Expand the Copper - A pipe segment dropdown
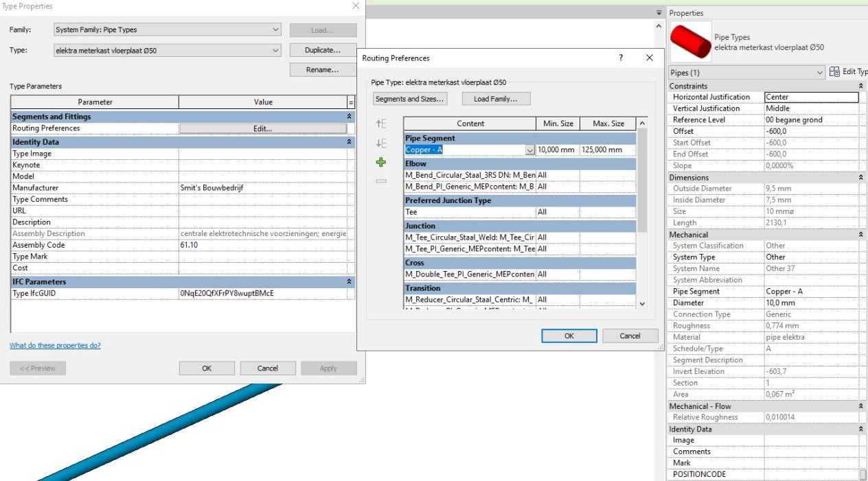 529,149
